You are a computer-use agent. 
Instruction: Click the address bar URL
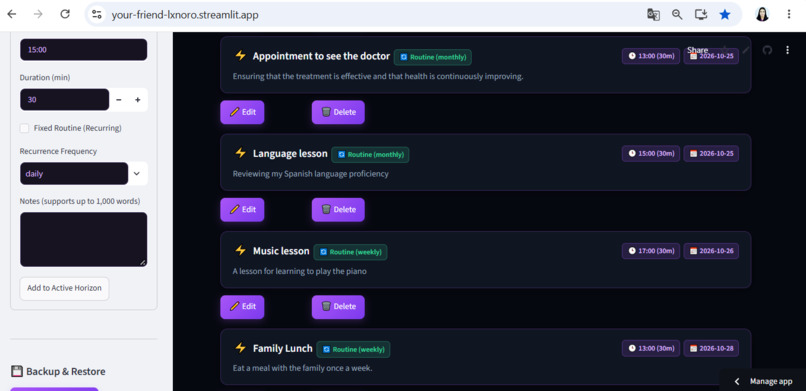(x=185, y=15)
